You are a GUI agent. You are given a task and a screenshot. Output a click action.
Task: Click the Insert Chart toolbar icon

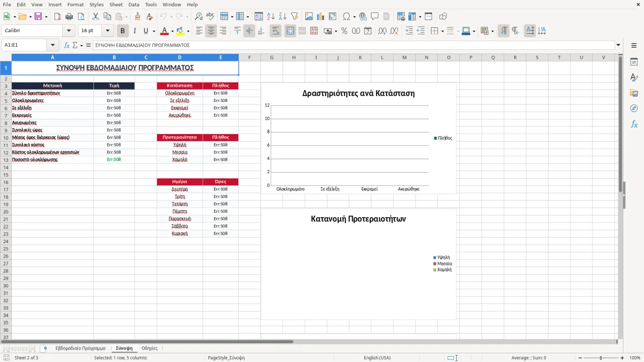point(321,17)
